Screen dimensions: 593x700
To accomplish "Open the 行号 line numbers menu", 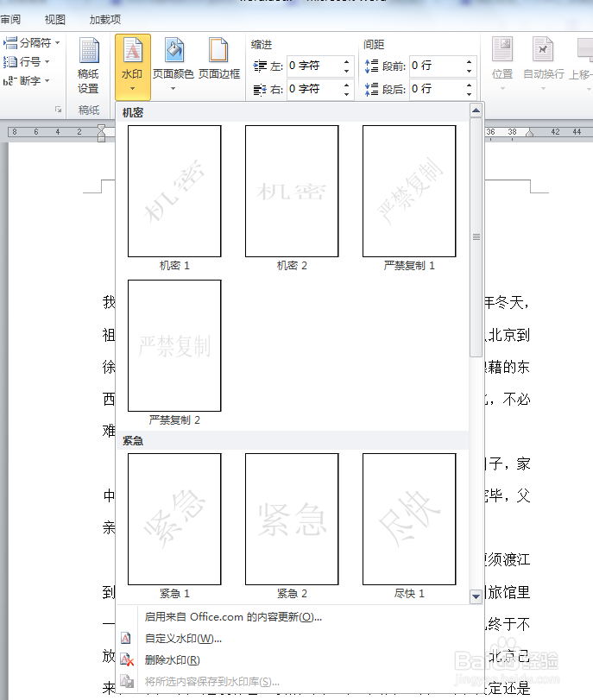I will click(27, 61).
